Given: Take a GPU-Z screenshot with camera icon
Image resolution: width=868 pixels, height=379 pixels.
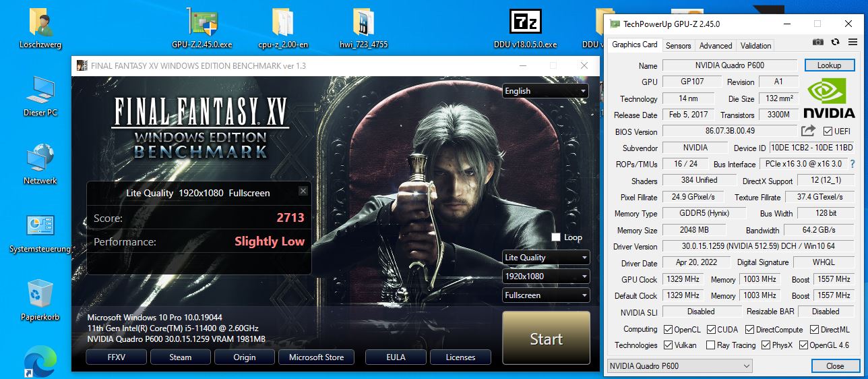Looking at the screenshot, I should [x=818, y=42].
